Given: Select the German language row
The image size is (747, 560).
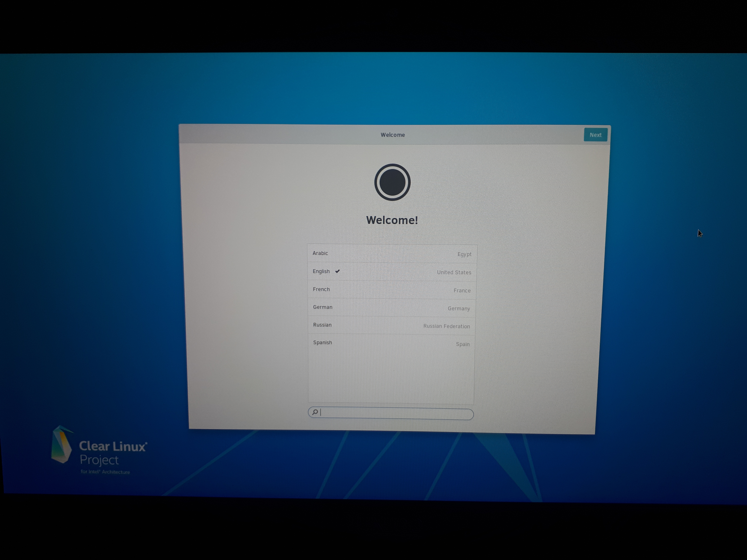Looking at the screenshot, I should pos(392,308).
